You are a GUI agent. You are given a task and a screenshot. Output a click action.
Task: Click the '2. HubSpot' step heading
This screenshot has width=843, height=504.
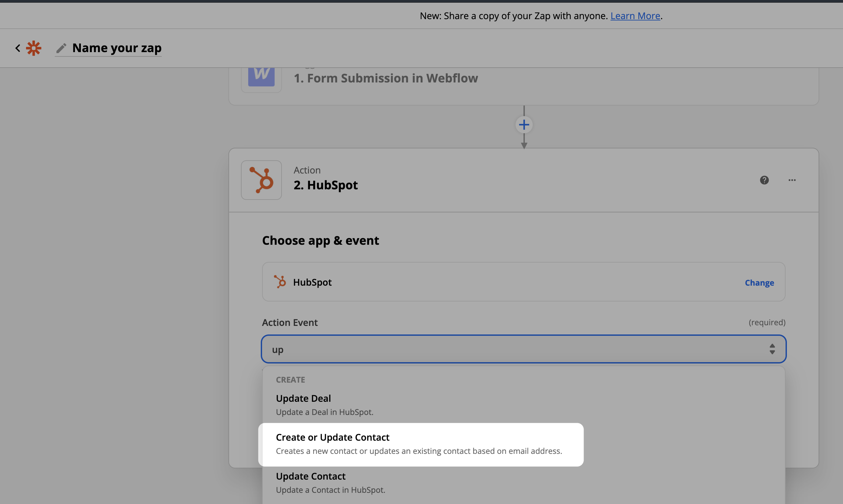pos(325,185)
